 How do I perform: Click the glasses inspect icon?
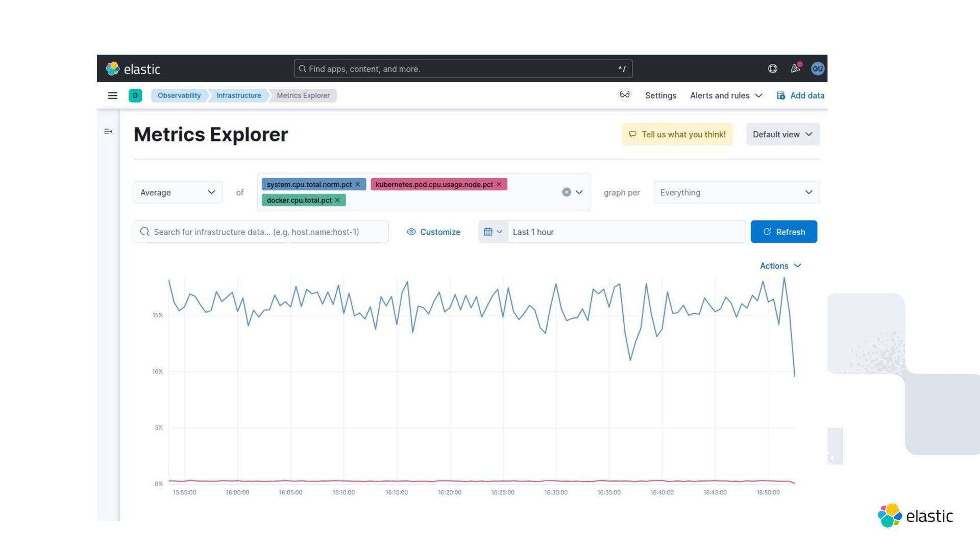[625, 95]
